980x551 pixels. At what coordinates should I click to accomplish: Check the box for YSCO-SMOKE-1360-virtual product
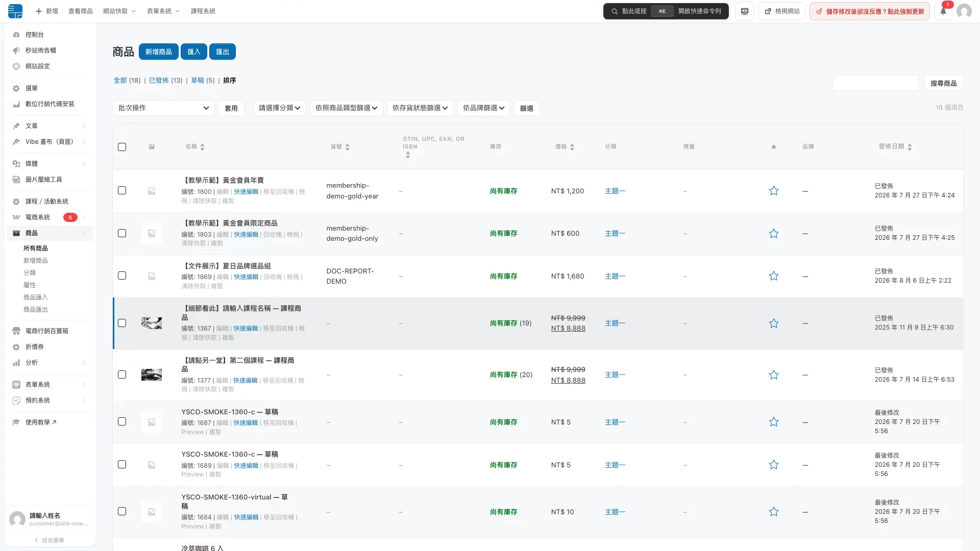122,511
